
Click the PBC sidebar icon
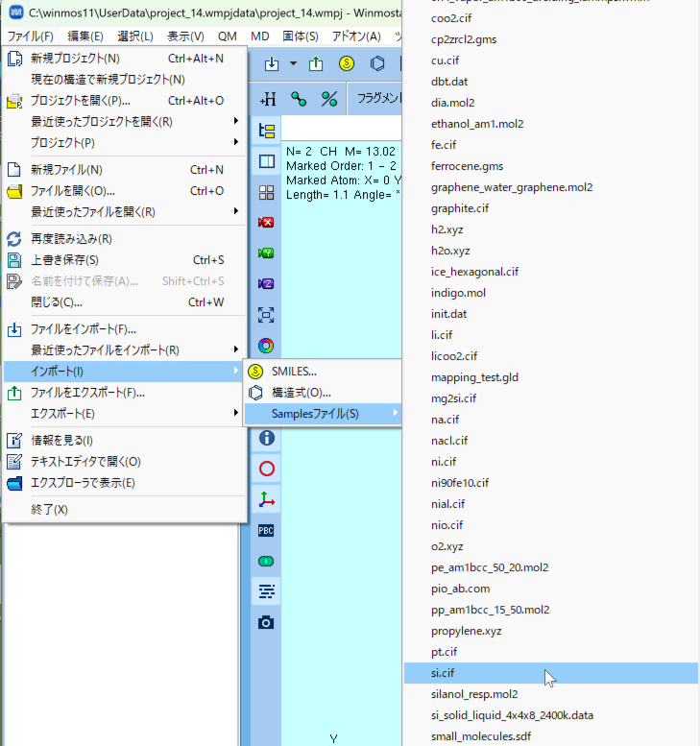coord(267,530)
